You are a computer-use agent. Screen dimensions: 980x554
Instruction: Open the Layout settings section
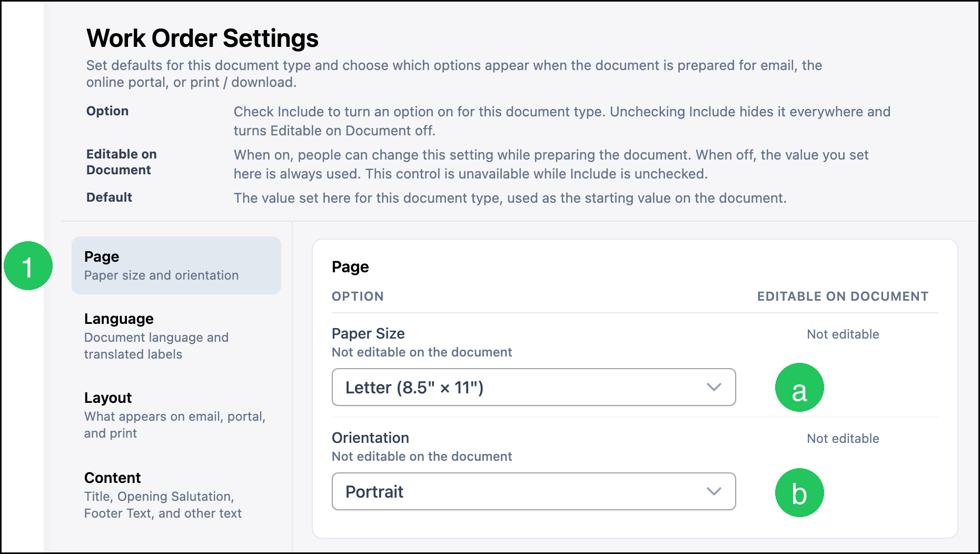point(176,415)
